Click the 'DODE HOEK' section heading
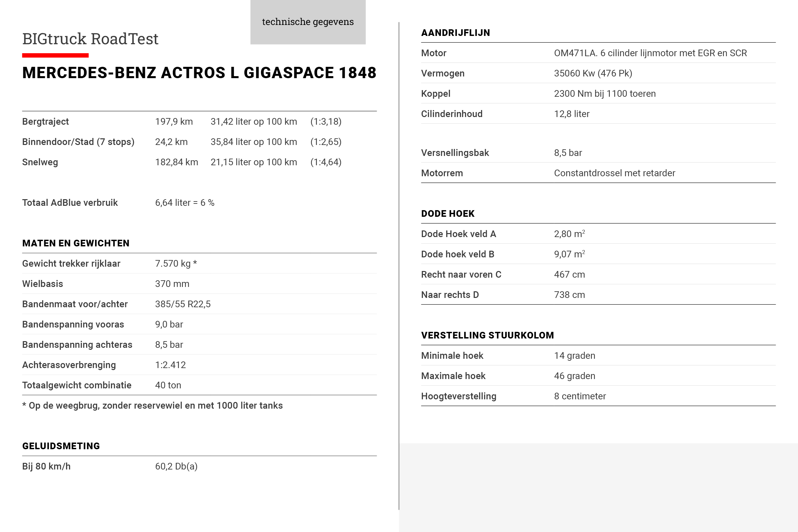This screenshot has height=532, width=798. (448, 214)
